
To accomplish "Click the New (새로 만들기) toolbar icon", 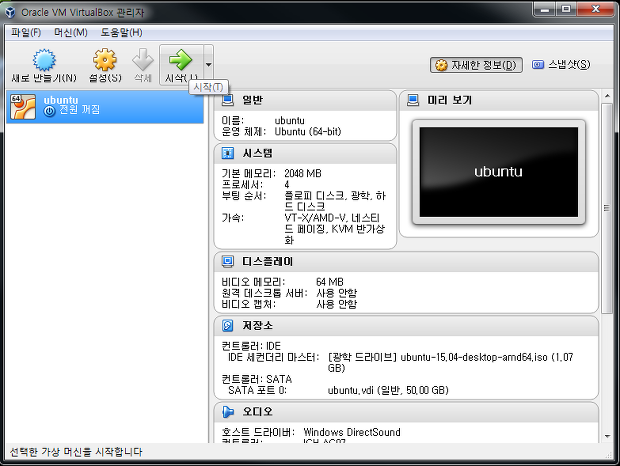I will coord(44,60).
